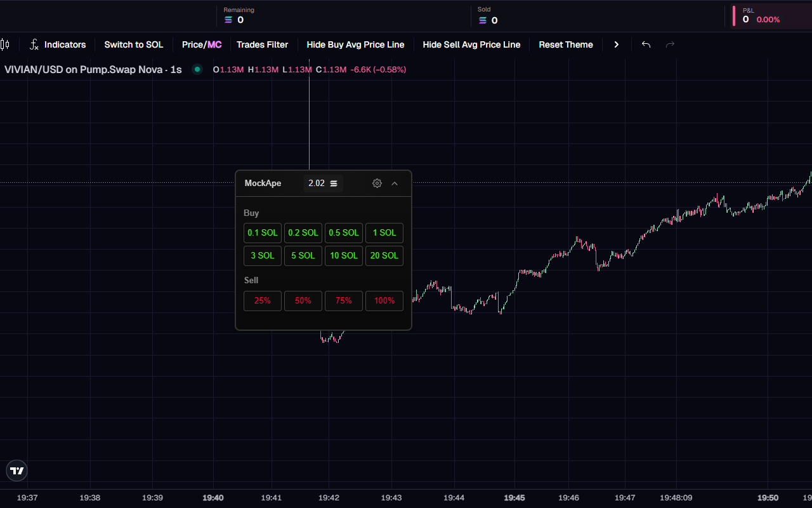
Task: Click the undo arrow icon
Action: [x=646, y=44]
